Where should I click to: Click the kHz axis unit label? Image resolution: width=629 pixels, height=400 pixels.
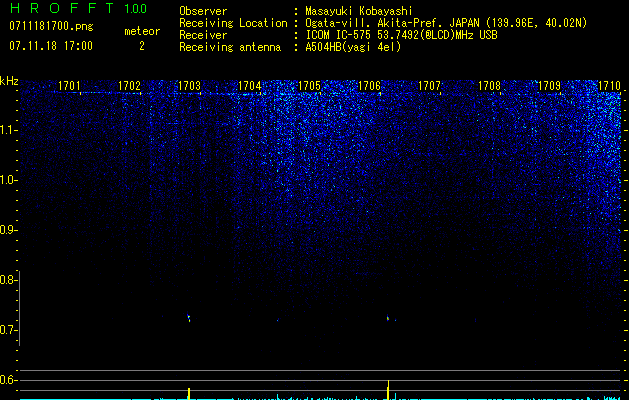pos(9,81)
